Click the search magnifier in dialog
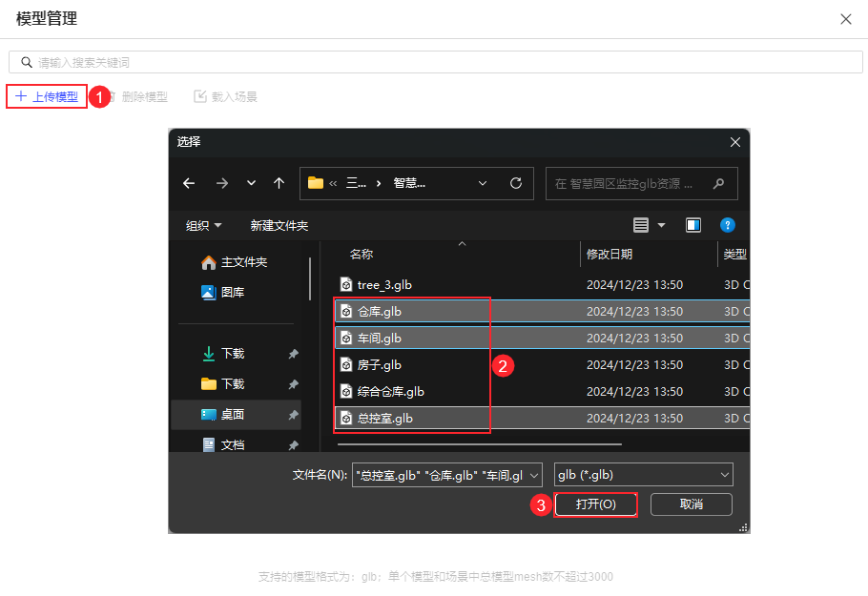The image size is (868, 596). coord(718,183)
